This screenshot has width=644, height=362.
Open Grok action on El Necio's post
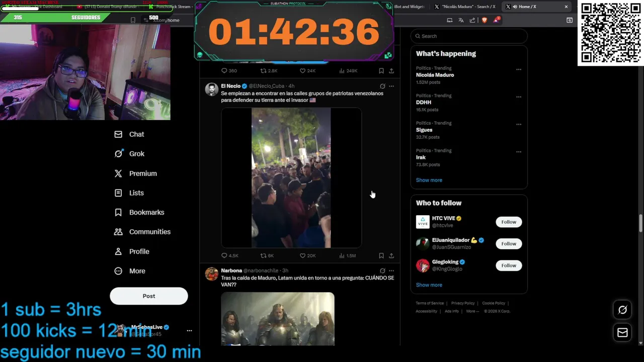point(382,86)
